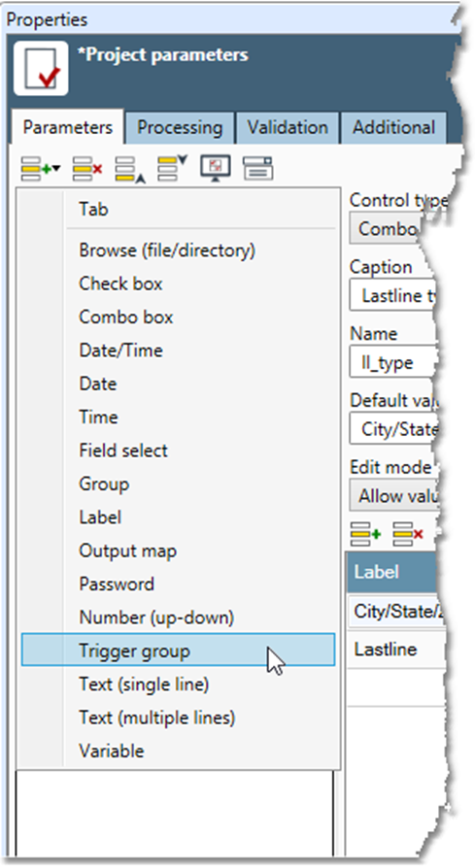Add a combo box item with green plus icon

[x=365, y=535]
